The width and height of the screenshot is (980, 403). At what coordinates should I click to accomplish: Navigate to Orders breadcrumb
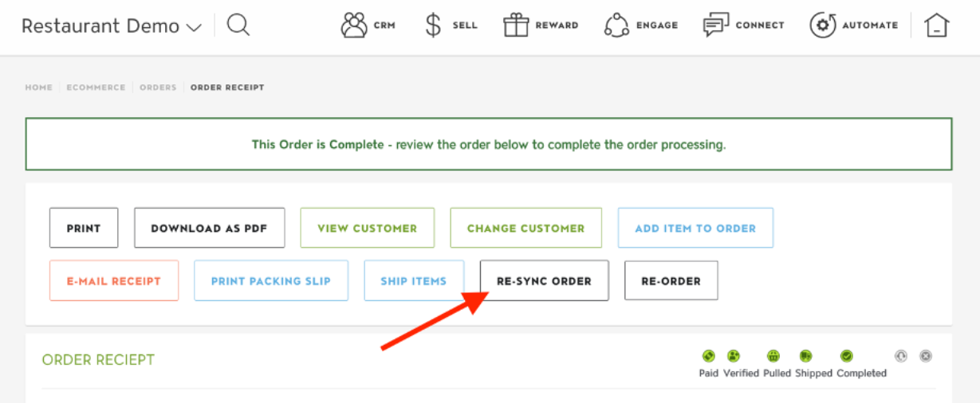(x=158, y=88)
